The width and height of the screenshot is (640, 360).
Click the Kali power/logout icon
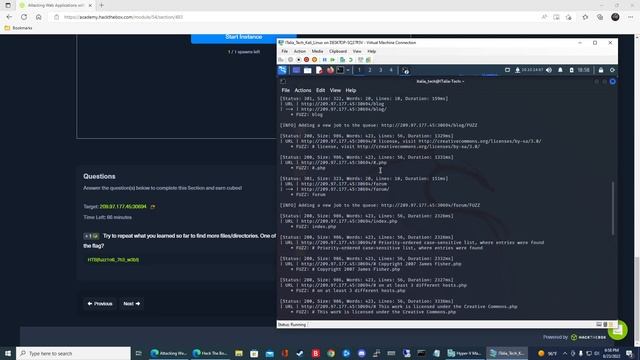click(612, 70)
